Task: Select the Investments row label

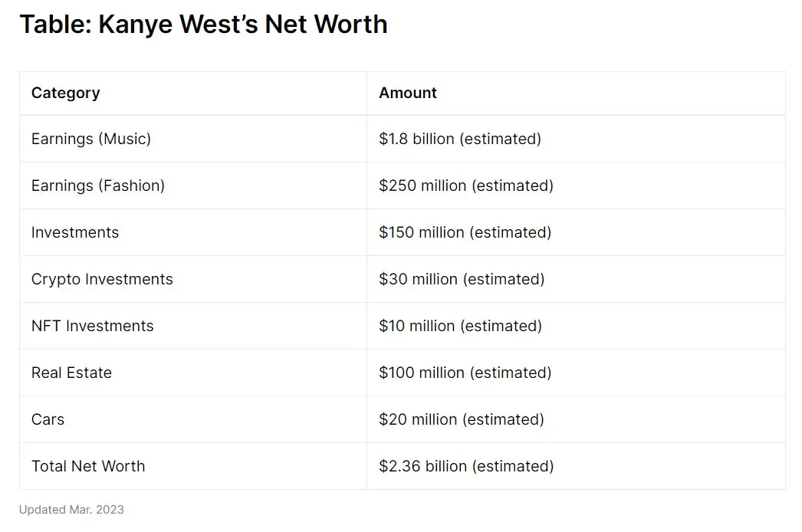Action: pyautogui.click(x=75, y=232)
